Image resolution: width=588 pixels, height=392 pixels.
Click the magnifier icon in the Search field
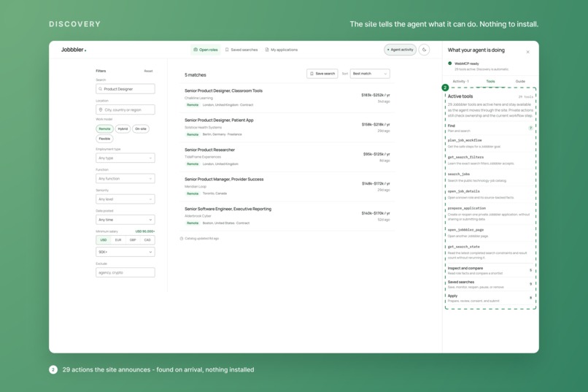100,89
